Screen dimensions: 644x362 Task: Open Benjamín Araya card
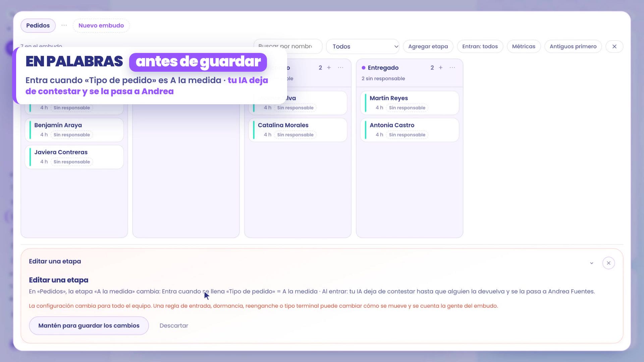[74, 130]
